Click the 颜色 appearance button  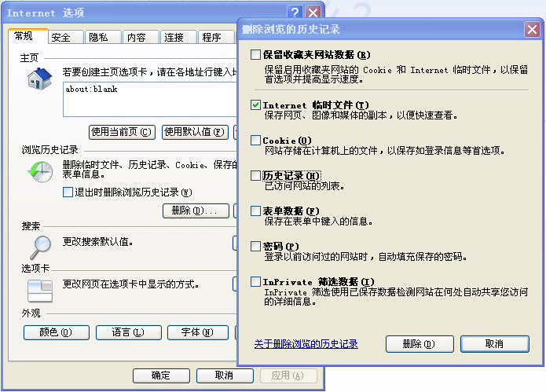pos(54,332)
